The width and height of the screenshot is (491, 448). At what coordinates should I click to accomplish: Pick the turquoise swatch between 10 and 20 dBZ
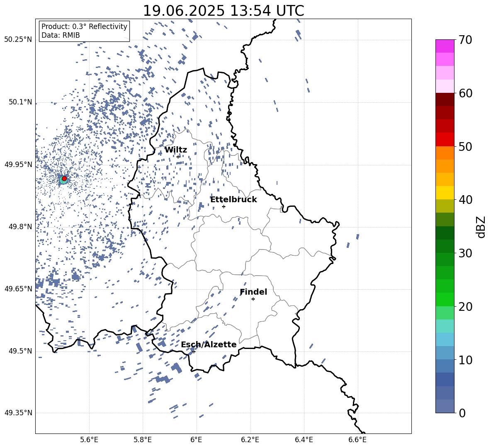click(445, 326)
